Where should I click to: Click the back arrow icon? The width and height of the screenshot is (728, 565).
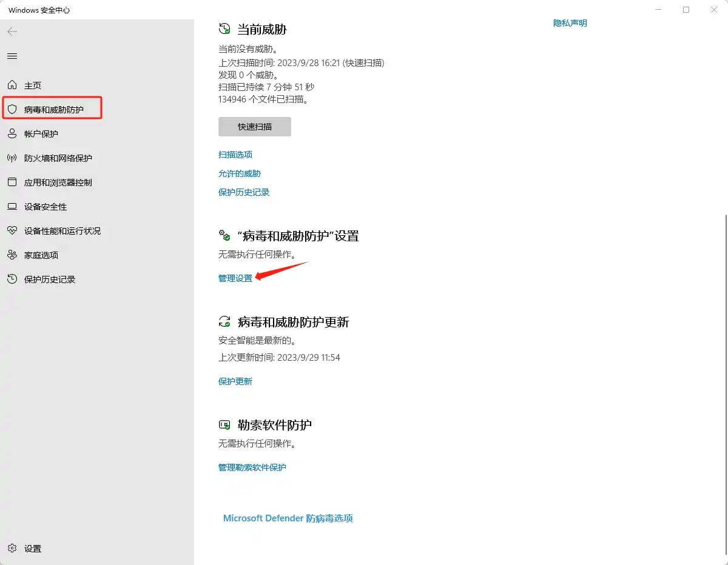coord(12,32)
